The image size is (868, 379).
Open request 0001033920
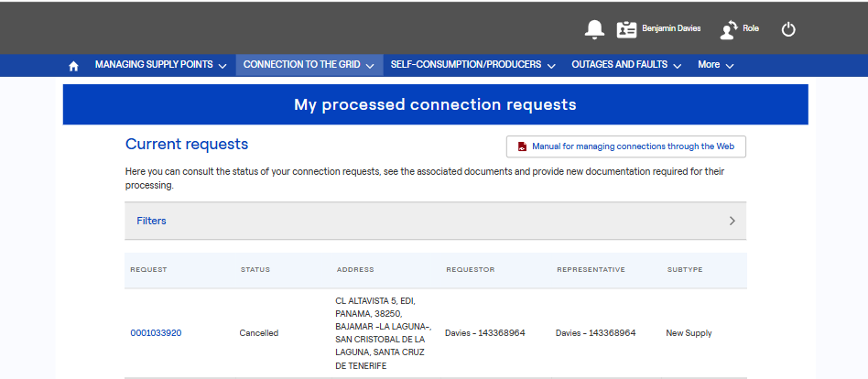(x=156, y=333)
